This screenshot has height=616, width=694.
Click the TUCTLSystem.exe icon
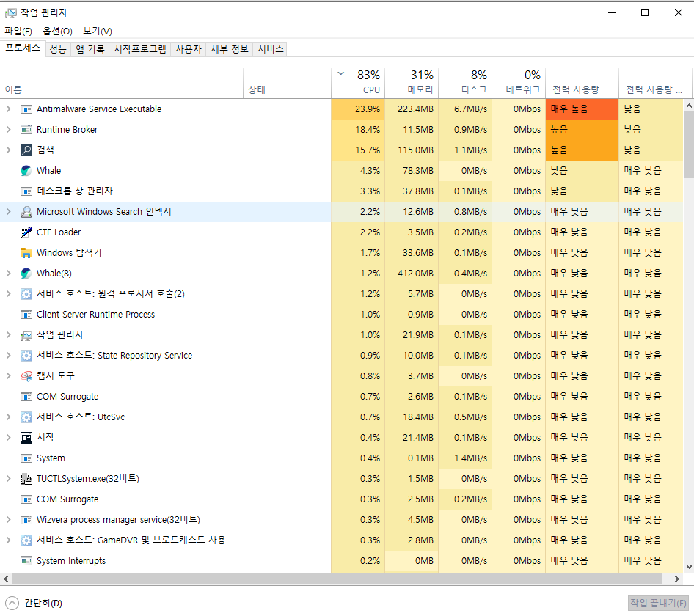[x=26, y=479]
